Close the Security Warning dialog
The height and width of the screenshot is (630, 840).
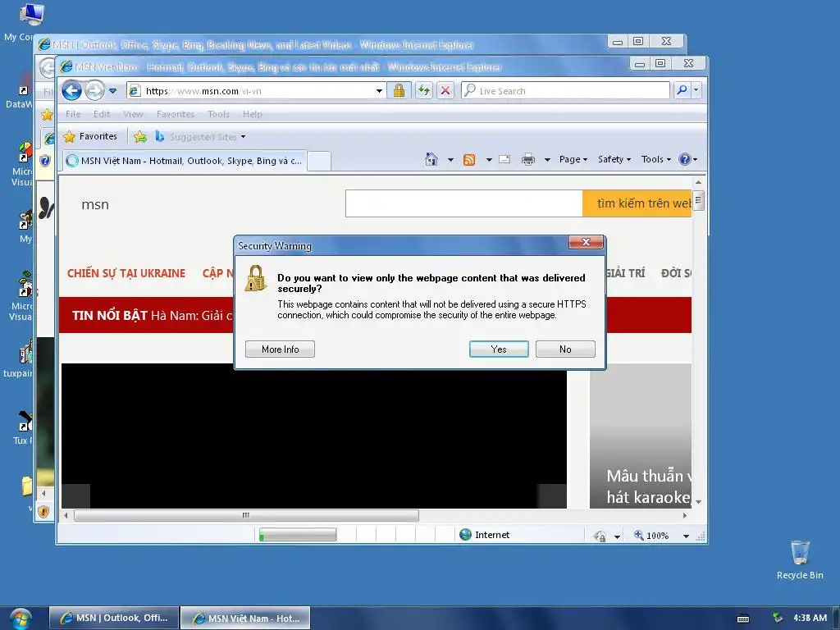point(586,242)
